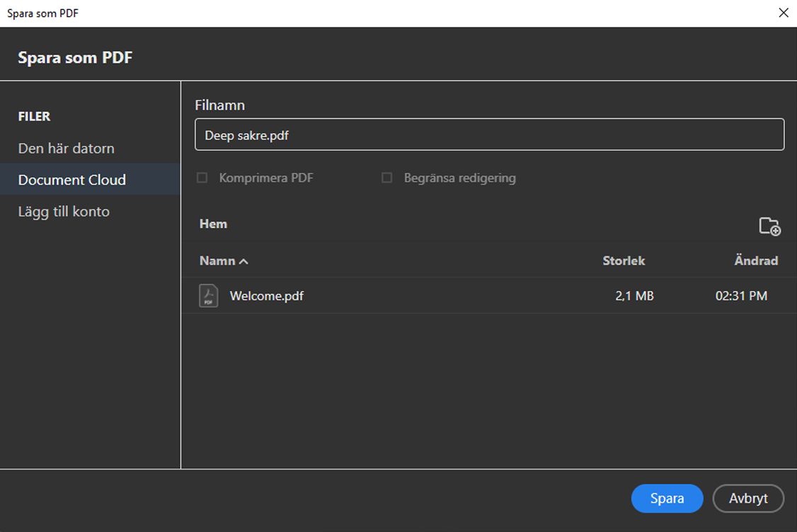Enable the Komprimera PDF checkbox
Screen dimensions: 797x532
coord(202,178)
